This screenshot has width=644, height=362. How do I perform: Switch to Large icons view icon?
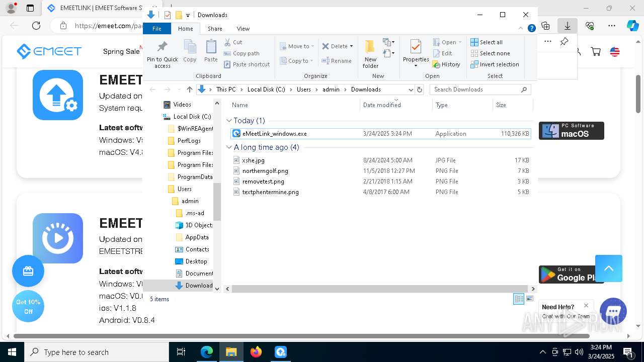[x=529, y=299]
